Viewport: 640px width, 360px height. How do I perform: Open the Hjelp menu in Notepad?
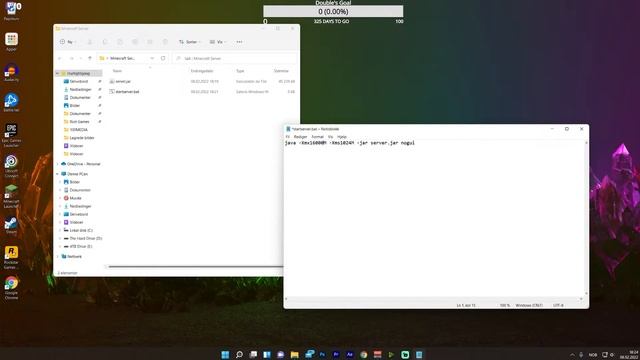click(x=342, y=137)
